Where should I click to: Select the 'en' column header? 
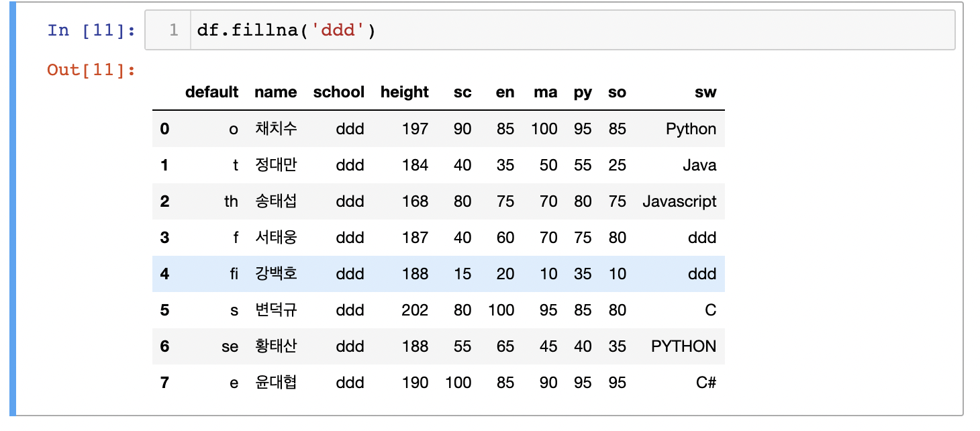[505, 93]
